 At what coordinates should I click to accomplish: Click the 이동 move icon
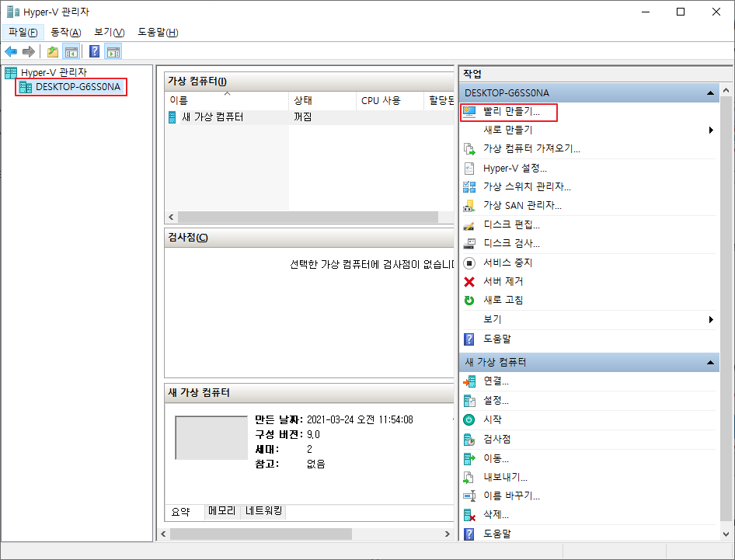click(469, 458)
